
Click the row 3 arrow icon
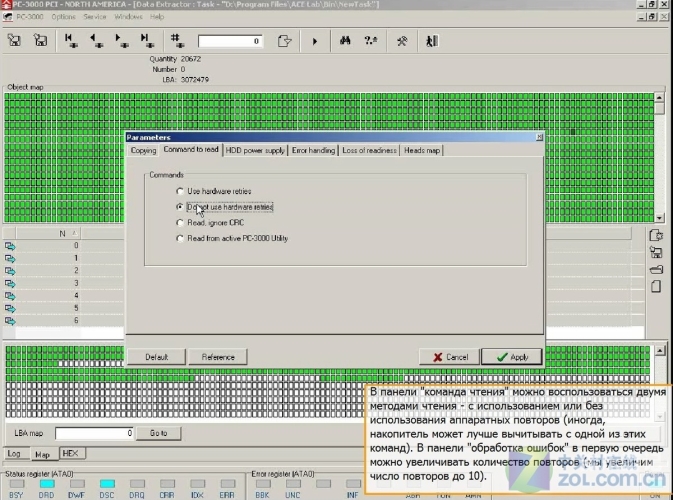click(10, 284)
